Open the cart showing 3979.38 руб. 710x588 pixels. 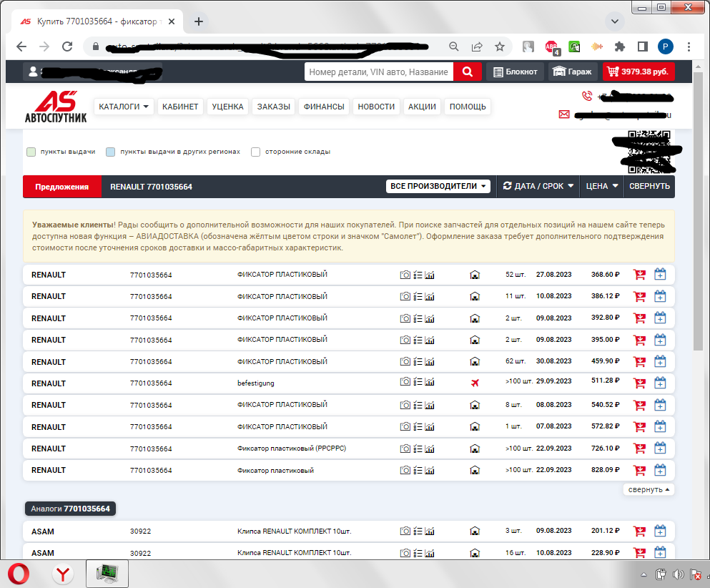click(x=638, y=72)
